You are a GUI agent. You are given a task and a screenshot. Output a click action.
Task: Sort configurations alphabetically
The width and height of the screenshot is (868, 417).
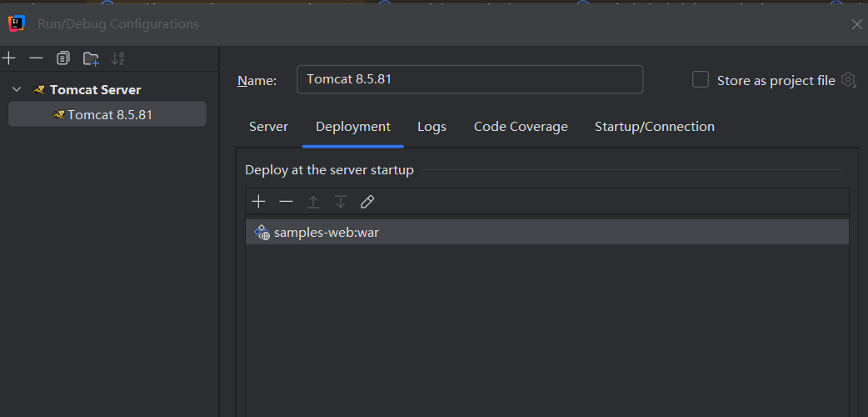tap(118, 58)
